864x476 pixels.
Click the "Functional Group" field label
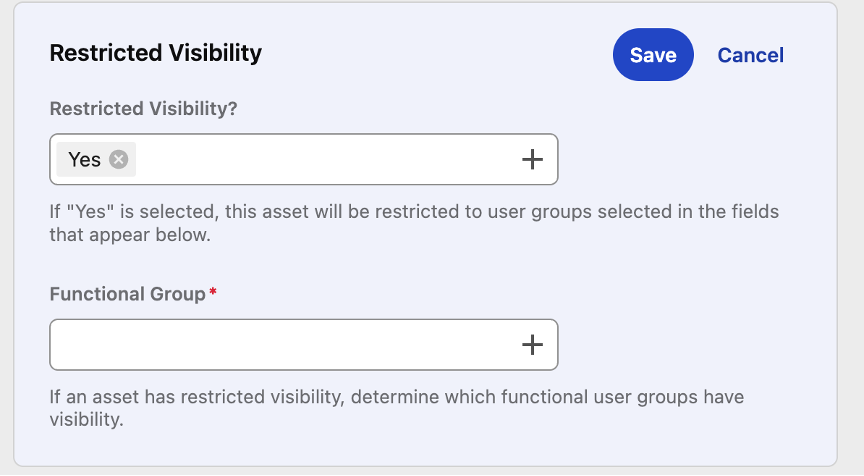(x=127, y=294)
